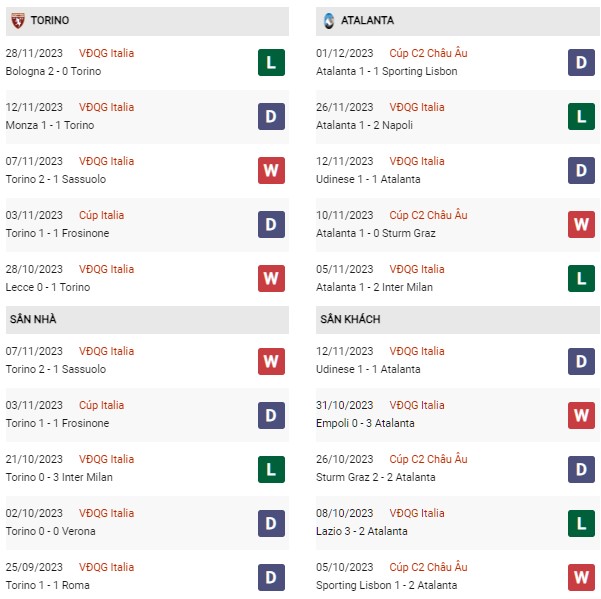Click the L badge for Torino 0-3 Inter Milan
The image size is (601, 599).
271,469
